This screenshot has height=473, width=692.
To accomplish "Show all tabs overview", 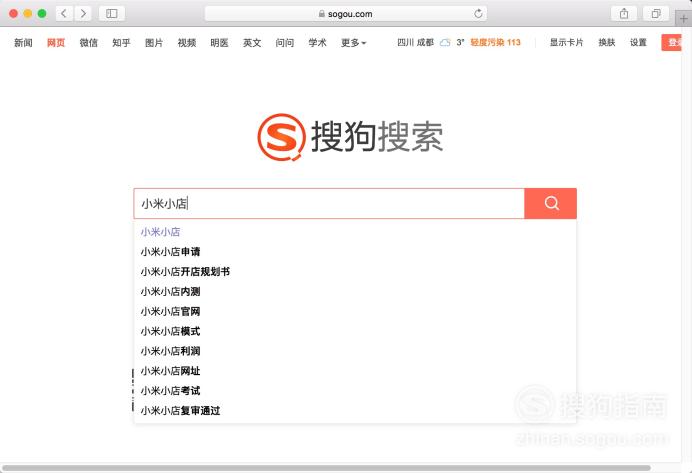I will coord(656,14).
